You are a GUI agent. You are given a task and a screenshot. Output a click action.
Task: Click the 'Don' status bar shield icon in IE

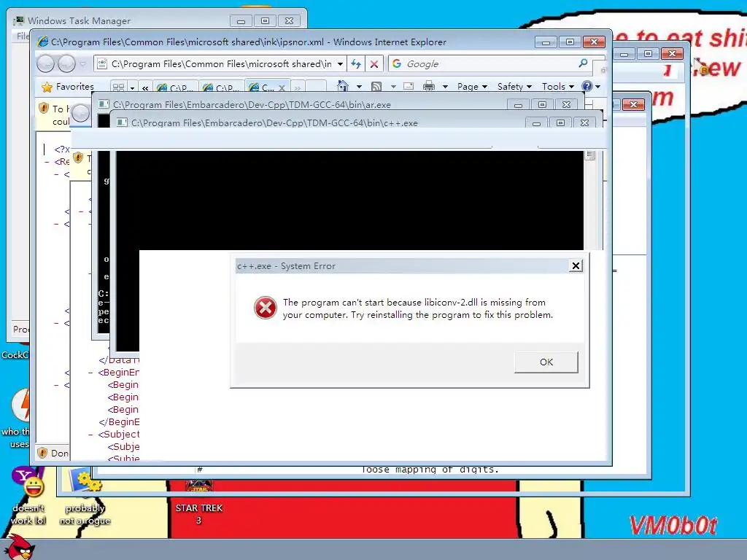(x=42, y=453)
